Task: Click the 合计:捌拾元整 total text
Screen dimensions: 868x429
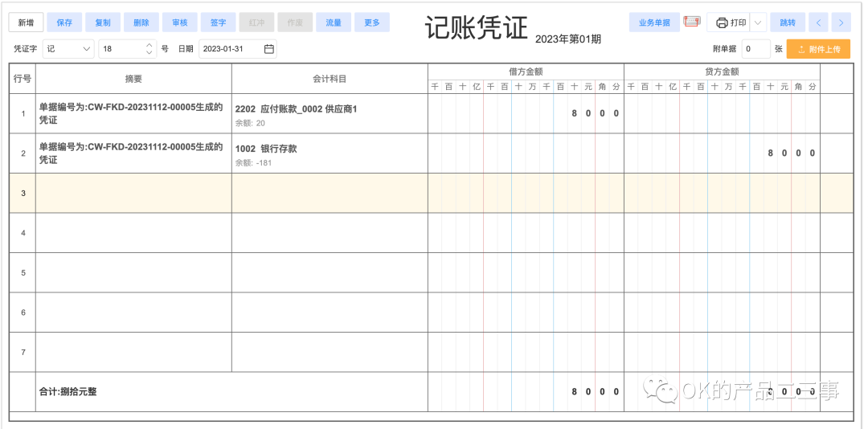Action: [68, 391]
